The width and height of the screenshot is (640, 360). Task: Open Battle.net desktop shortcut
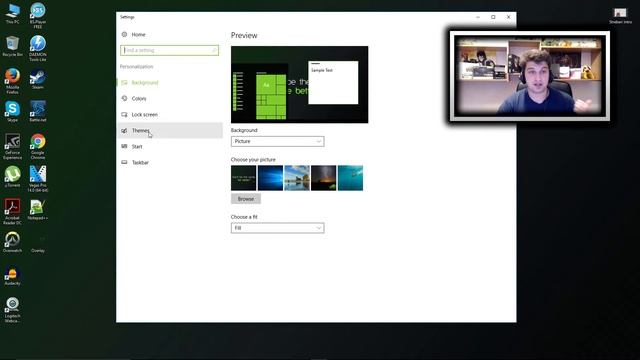pyautogui.click(x=38, y=112)
